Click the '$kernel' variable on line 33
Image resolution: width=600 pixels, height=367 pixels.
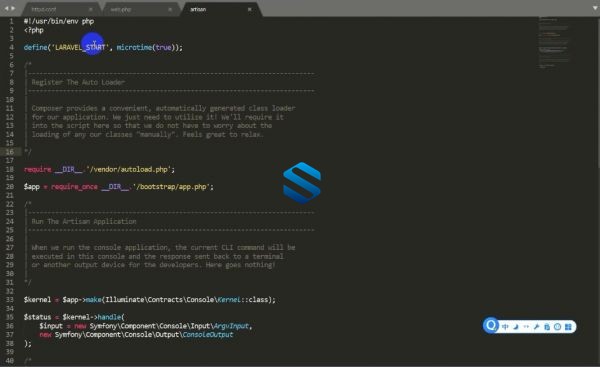pyautogui.click(x=37, y=300)
